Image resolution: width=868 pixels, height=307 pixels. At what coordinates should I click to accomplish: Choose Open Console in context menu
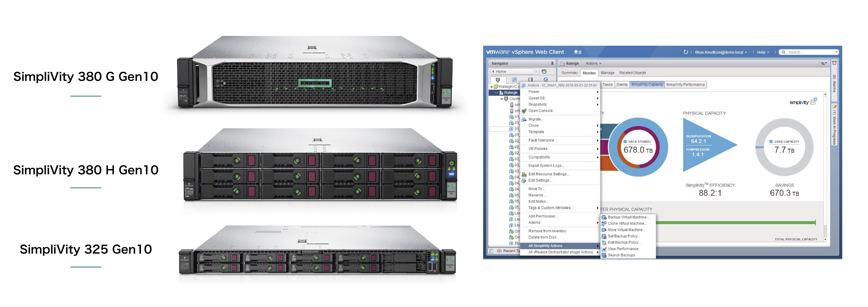coord(540,111)
